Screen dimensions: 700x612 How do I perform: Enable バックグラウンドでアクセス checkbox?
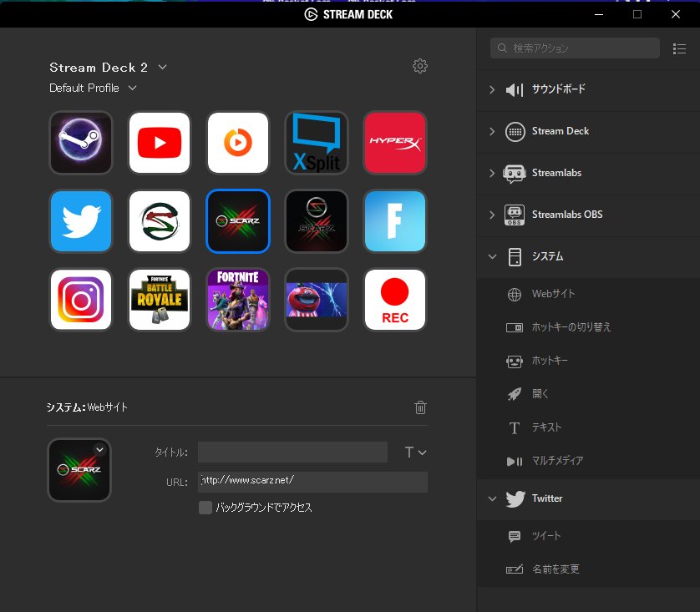coord(205,508)
